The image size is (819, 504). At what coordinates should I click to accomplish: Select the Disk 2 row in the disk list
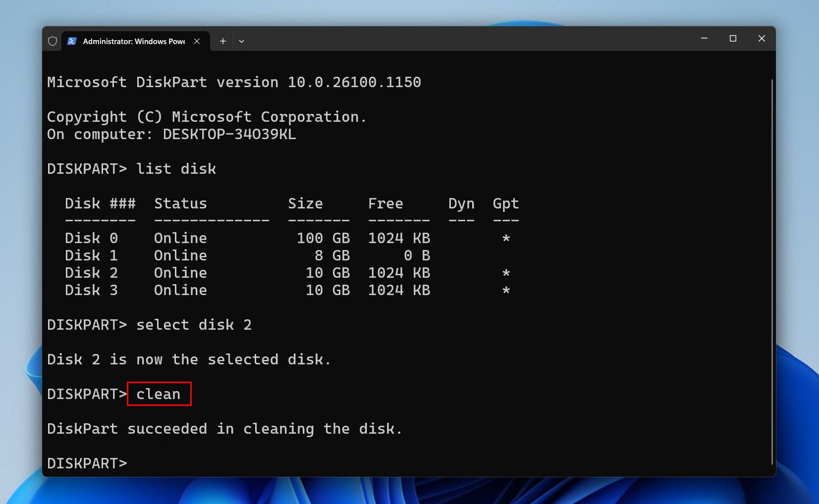[198, 273]
